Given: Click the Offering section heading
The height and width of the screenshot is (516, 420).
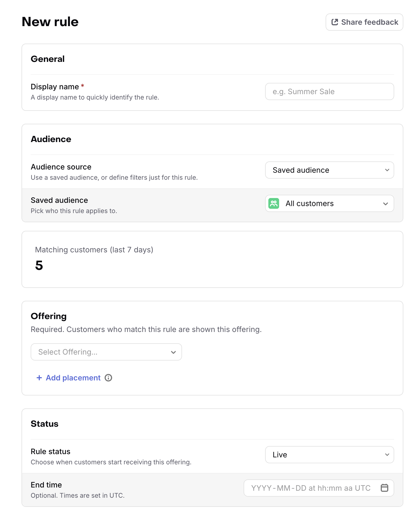Looking at the screenshot, I should tap(49, 316).
